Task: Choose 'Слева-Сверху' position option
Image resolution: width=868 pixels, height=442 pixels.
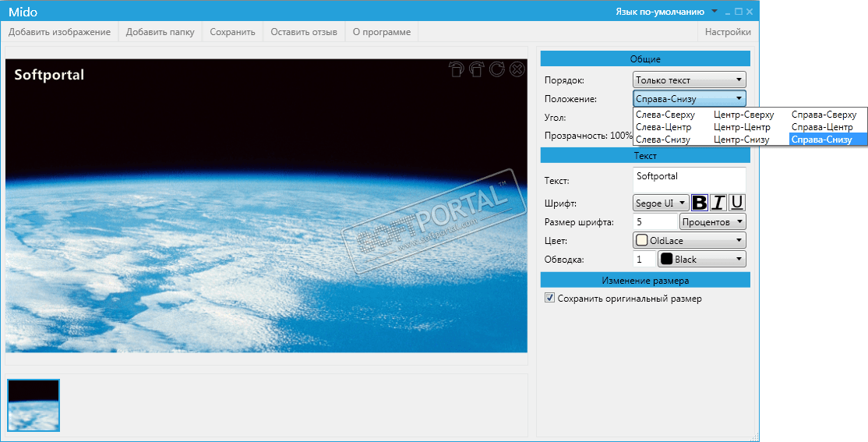Action: click(665, 115)
